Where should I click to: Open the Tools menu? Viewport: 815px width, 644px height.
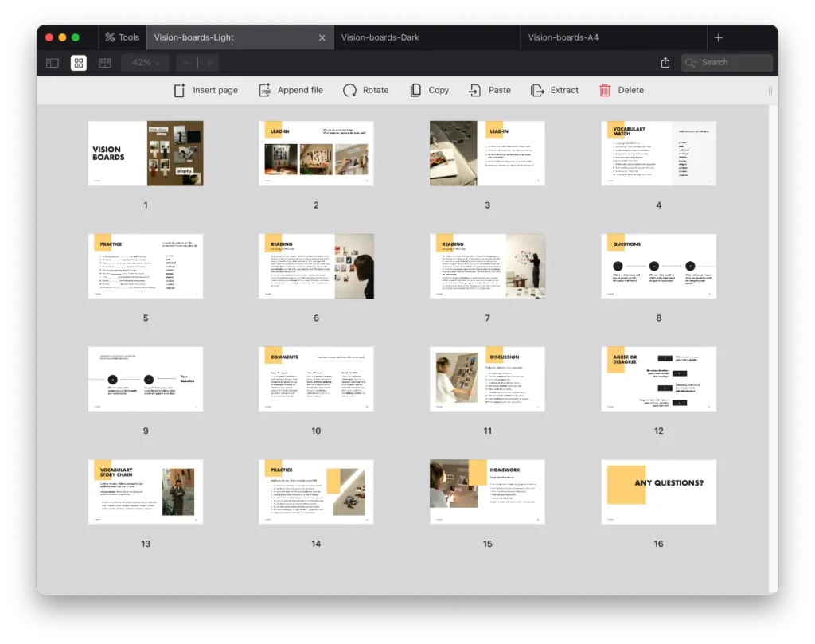click(122, 37)
